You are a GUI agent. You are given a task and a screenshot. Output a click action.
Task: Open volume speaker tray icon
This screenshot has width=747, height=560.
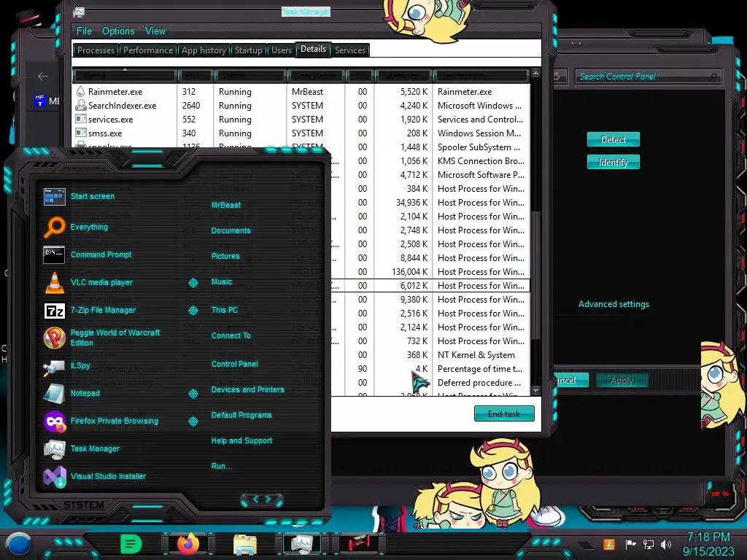point(666,544)
